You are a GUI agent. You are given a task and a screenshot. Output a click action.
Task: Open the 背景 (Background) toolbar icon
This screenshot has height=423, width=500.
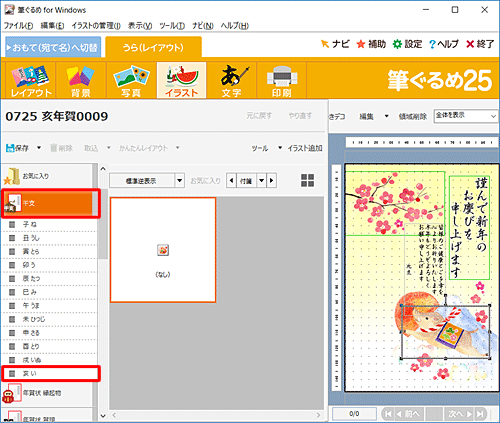pos(81,80)
